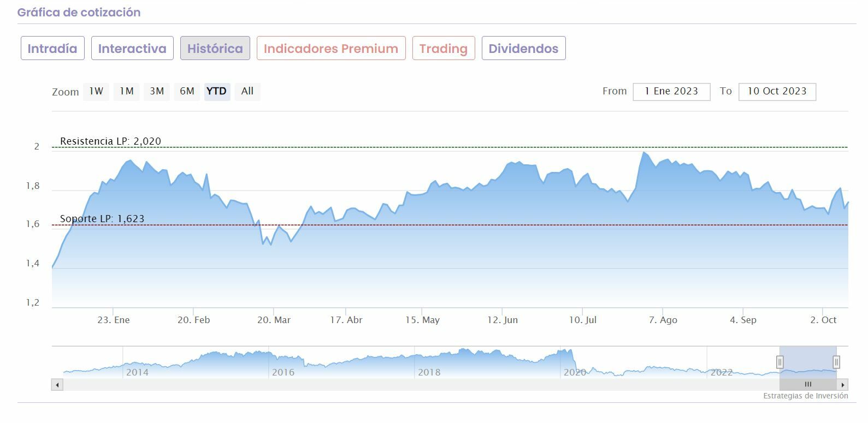Click the left navigator range handle
The height and width of the screenshot is (423, 868).
pyautogui.click(x=780, y=362)
